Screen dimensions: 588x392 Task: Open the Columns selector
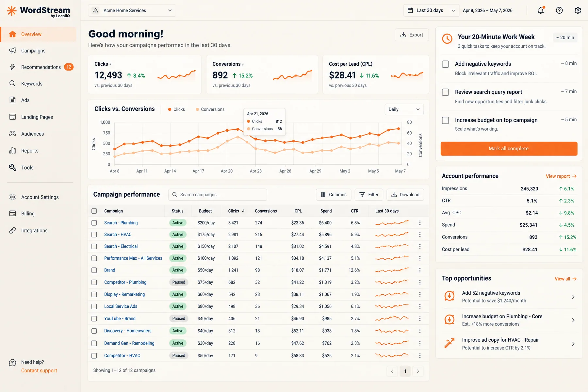click(x=334, y=195)
